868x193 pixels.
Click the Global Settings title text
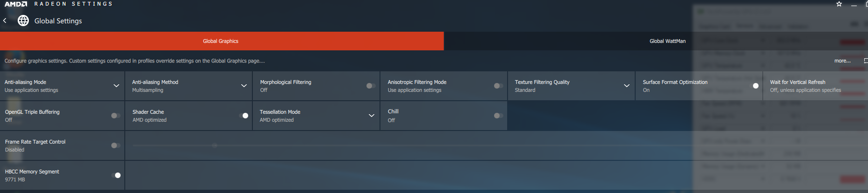coord(58,21)
